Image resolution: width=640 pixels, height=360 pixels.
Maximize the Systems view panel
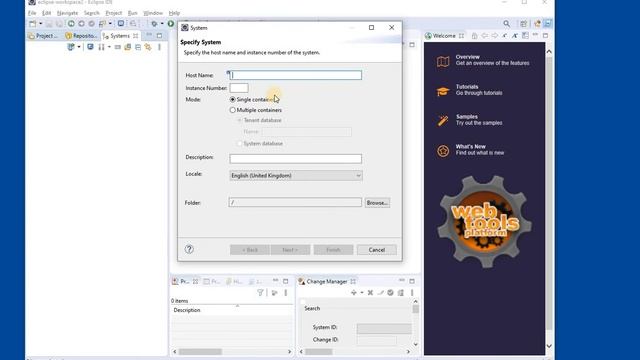point(159,36)
